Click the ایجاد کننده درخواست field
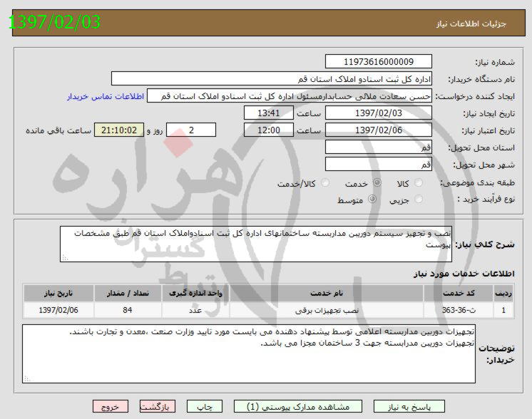The image size is (532, 419). point(290,96)
